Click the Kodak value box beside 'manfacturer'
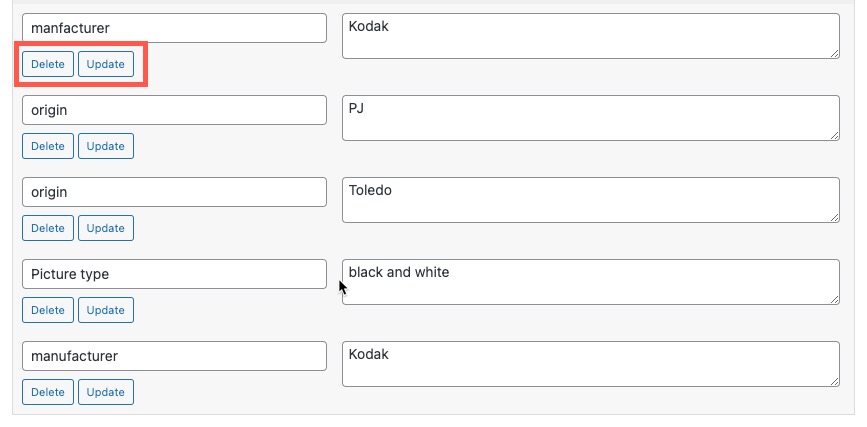This screenshot has width=867, height=427. tap(590, 36)
